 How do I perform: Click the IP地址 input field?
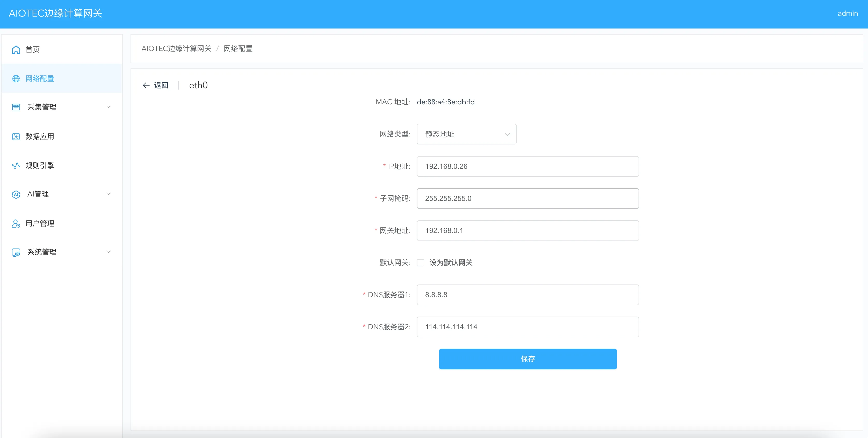[x=527, y=166]
